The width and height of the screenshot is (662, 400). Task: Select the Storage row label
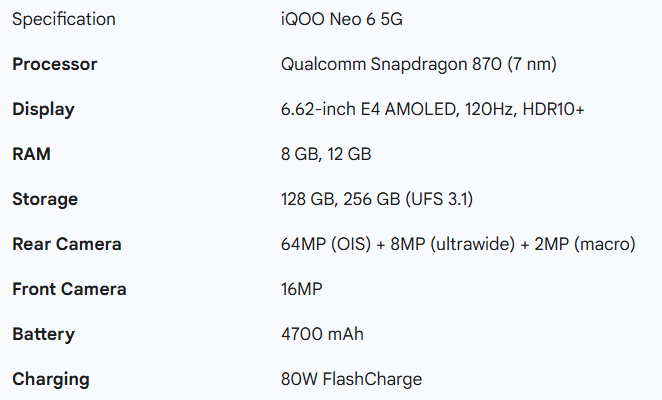45,199
